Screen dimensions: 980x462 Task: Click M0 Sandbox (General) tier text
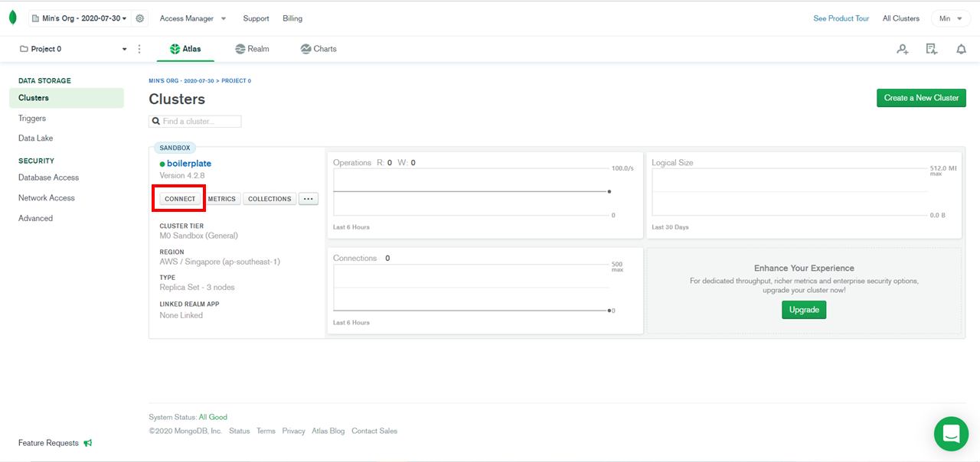coord(199,236)
